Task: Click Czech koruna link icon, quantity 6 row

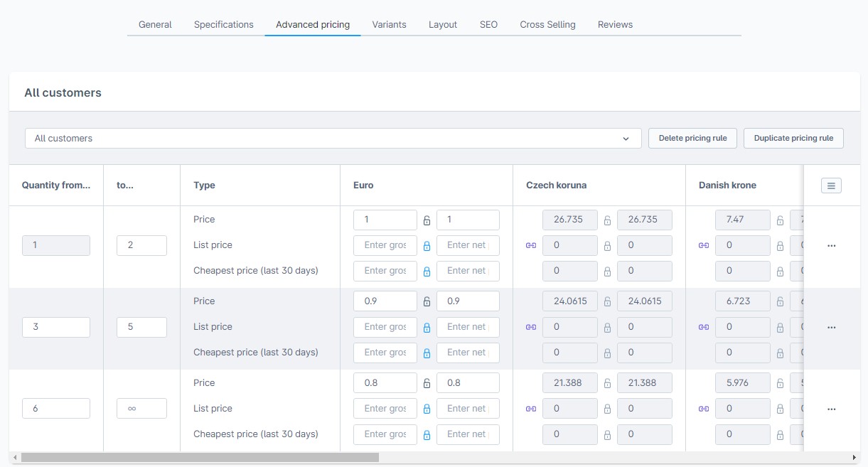Action: [x=531, y=409]
